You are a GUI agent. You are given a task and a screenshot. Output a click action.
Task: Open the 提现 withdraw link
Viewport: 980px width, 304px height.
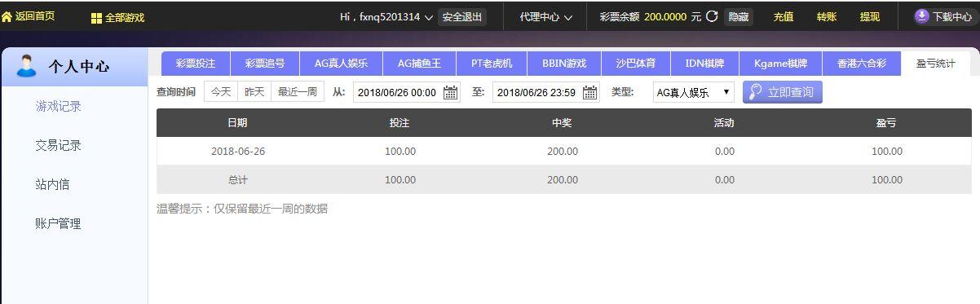[x=870, y=17]
